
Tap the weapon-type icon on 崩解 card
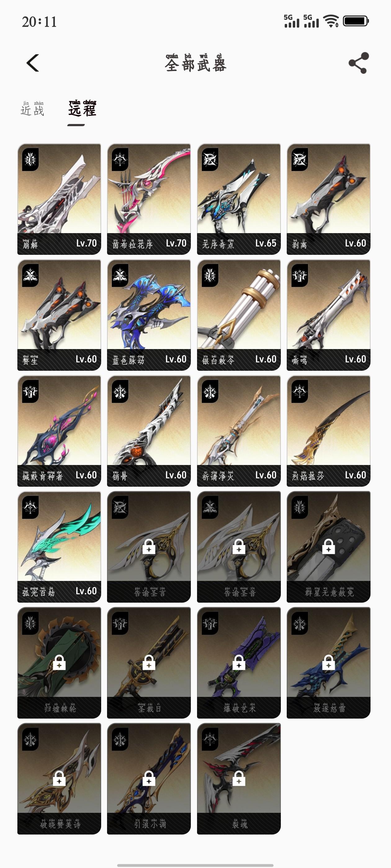coord(30,159)
